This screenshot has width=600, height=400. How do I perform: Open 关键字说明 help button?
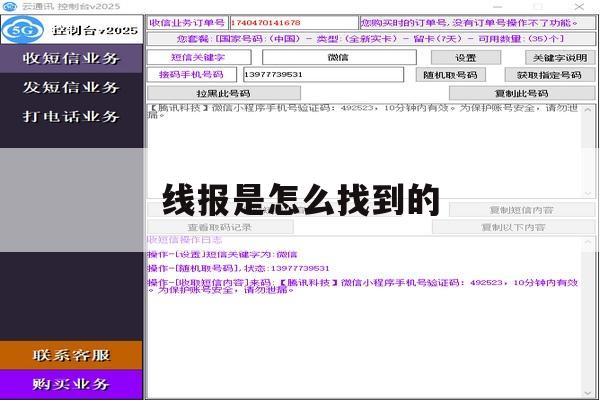pyautogui.click(x=560, y=58)
